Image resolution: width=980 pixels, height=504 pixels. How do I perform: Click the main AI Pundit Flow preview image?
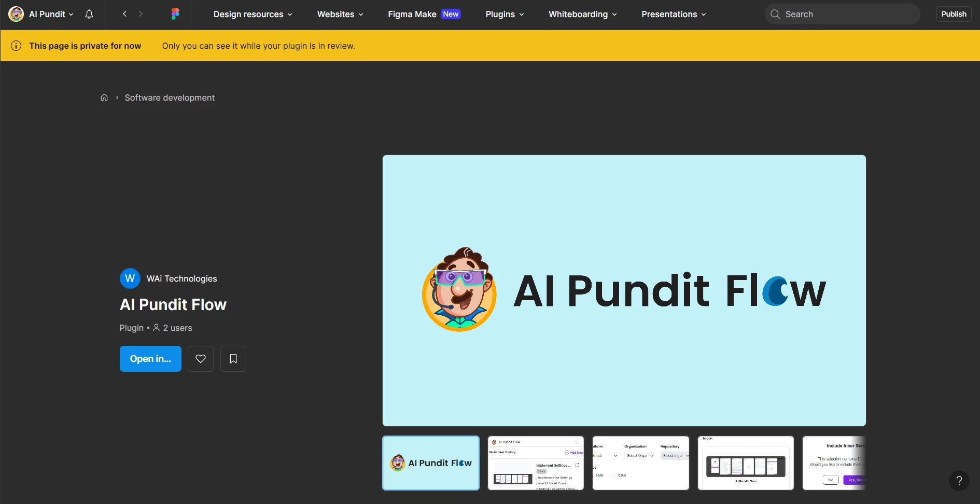pyautogui.click(x=624, y=290)
